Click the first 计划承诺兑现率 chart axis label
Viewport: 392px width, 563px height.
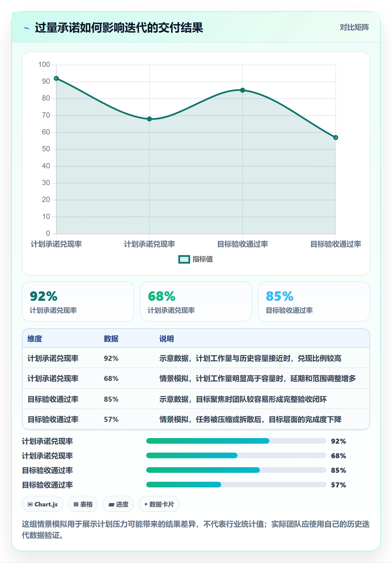click(56, 244)
